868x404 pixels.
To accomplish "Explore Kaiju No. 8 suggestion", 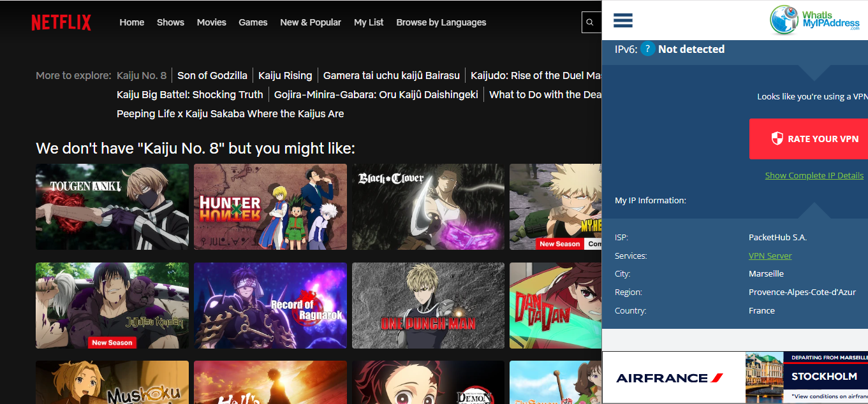I will [x=142, y=75].
